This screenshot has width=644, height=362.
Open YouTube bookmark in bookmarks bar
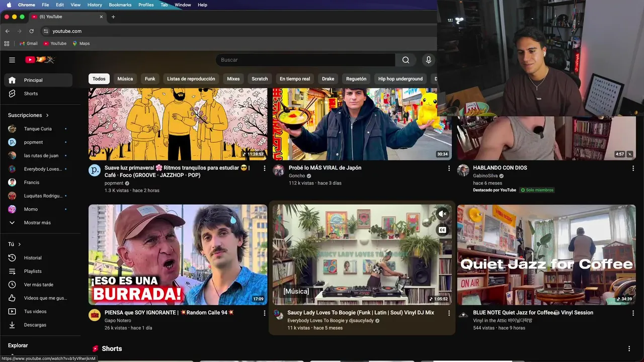coord(55,43)
